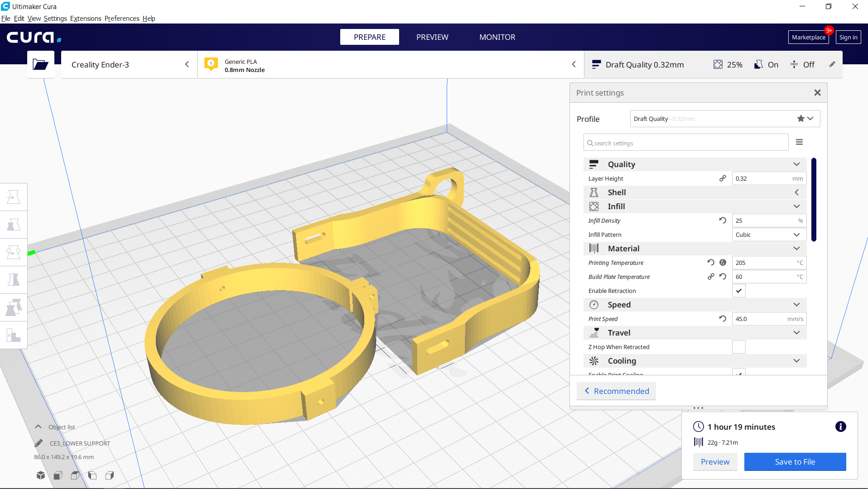Viewport: 868px width, 489px height.
Task: Open settings visibility hamburger menu
Action: tap(799, 142)
